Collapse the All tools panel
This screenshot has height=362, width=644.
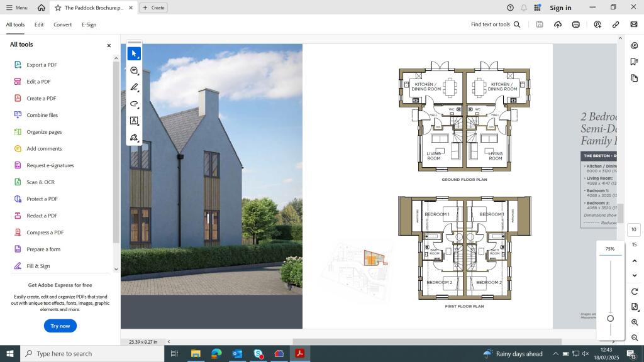point(109,45)
